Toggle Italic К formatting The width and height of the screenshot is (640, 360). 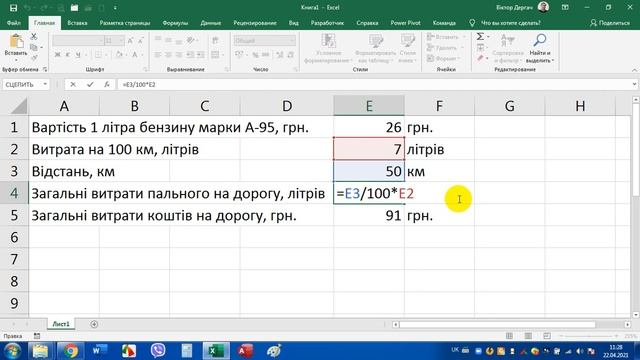coord(67,54)
